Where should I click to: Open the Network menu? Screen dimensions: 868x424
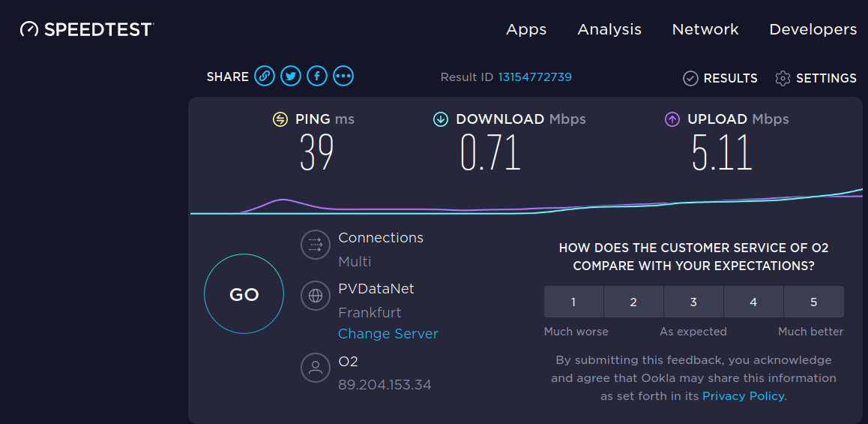(705, 29)
